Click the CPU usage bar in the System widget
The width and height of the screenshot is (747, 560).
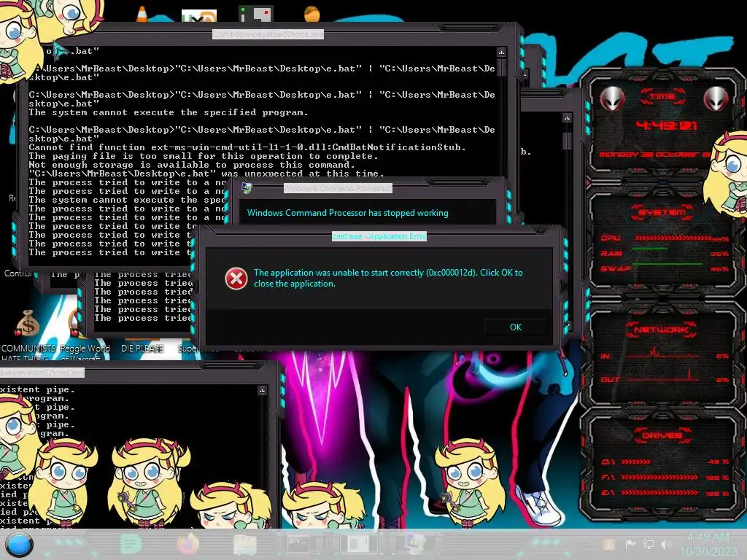(672, 238)
